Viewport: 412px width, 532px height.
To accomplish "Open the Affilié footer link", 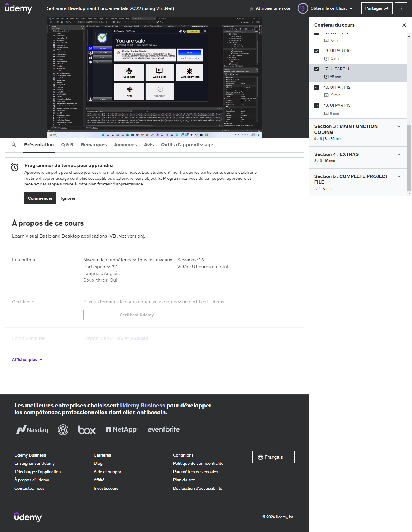I will pos(99,480).
